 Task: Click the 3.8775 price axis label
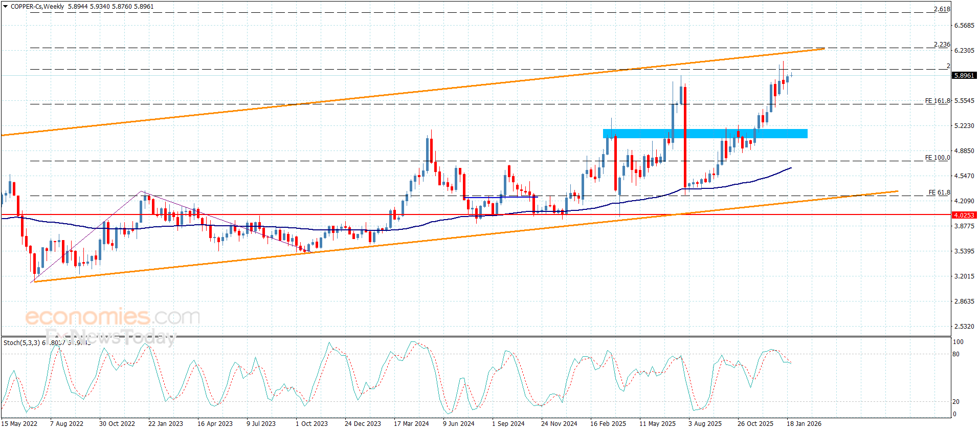pyautogui.click(x=964, y=226)
